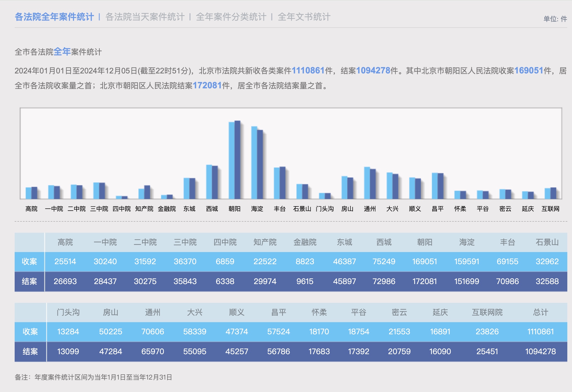The width and height of the screenshot is (572, 392).
Task: Click 昌平 收案 value 57524
Action: [x=279, y=332]
